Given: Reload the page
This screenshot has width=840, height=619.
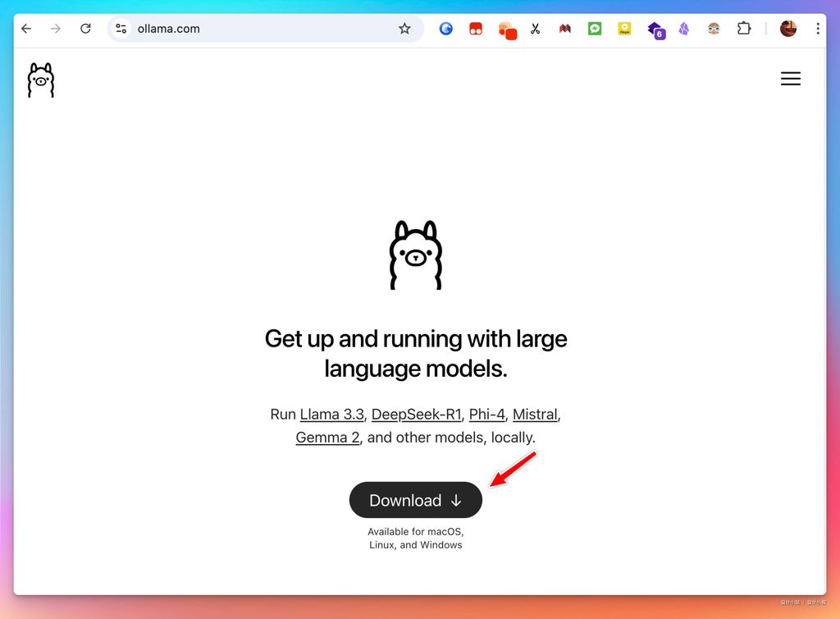Looking at the screenshot, I should 85,29.
